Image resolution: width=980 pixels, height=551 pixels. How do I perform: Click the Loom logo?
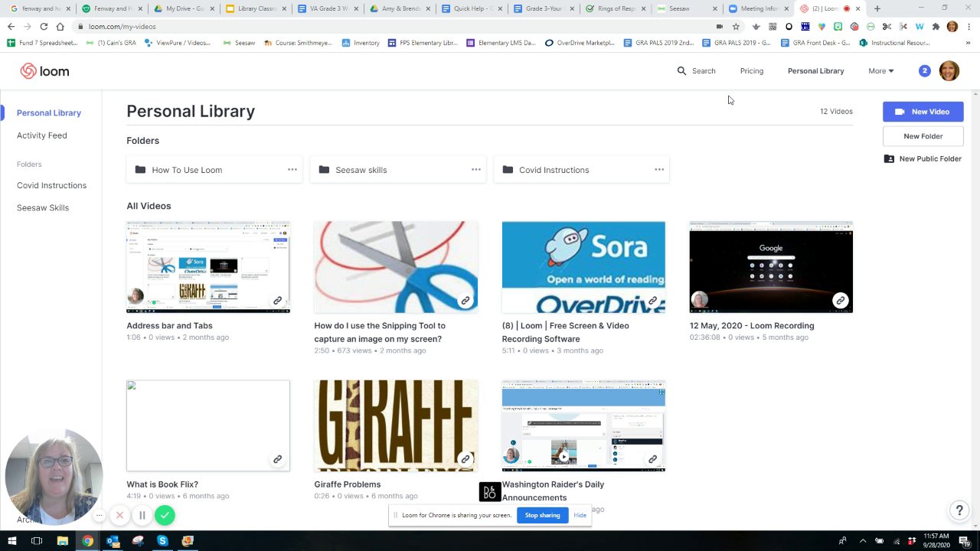(x=44, y=71)
